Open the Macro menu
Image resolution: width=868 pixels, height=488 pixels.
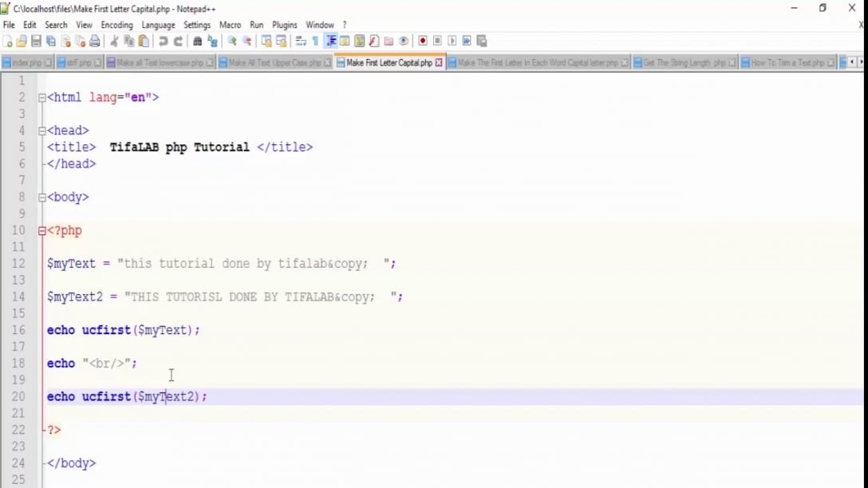tap(230, 25)
